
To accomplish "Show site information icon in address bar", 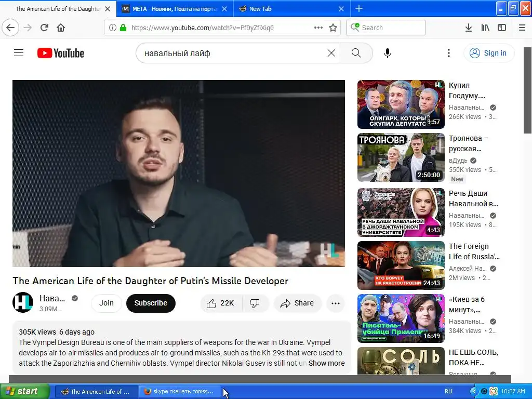I will 113,28.
